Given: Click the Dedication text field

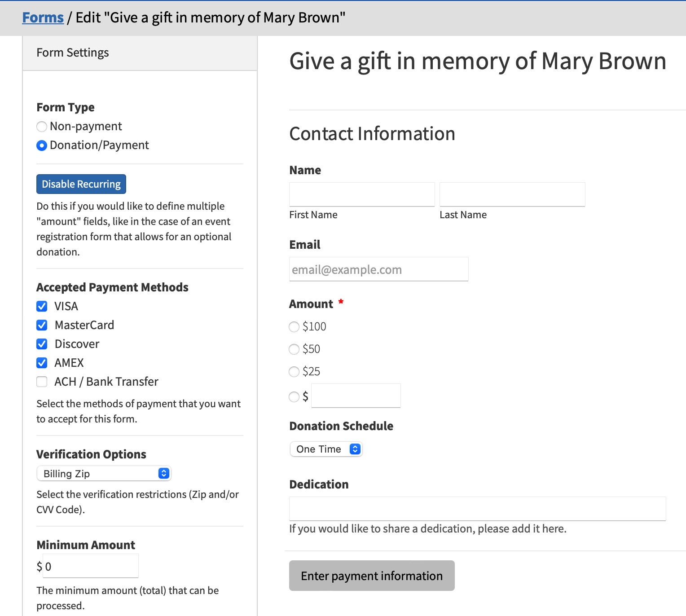Looking at the screenshot, I should tap(478, 509).
